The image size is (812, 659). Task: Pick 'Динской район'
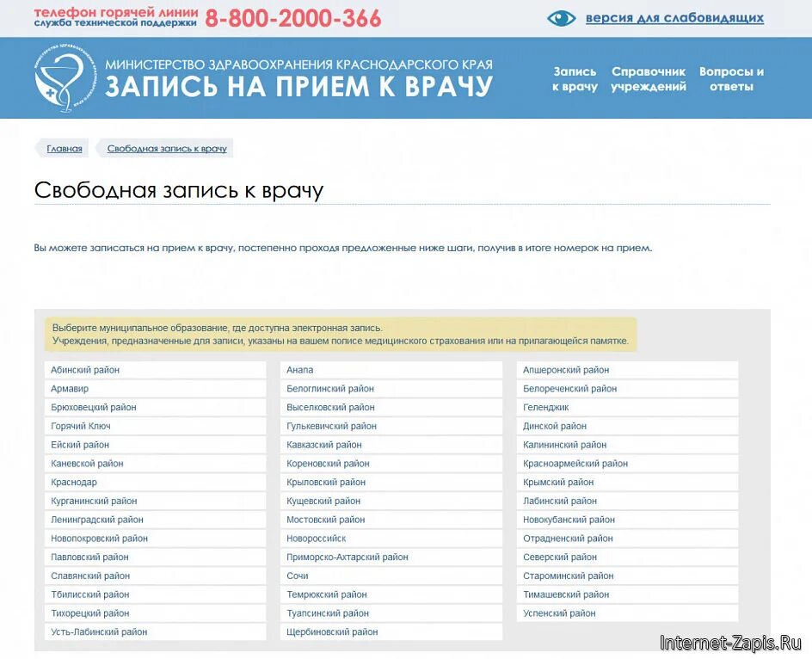click(x=628, y=426)
